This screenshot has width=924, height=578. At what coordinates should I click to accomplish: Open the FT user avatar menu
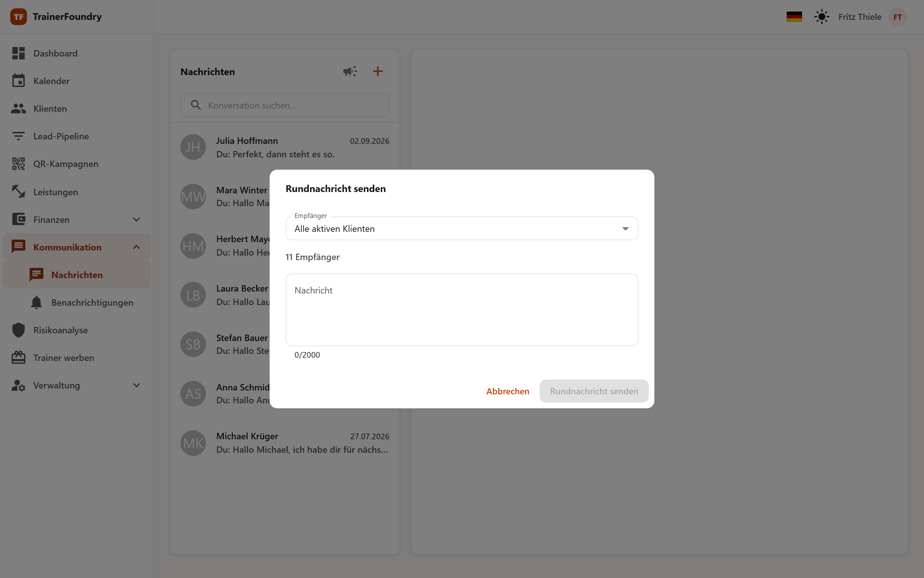pos(897,17)
